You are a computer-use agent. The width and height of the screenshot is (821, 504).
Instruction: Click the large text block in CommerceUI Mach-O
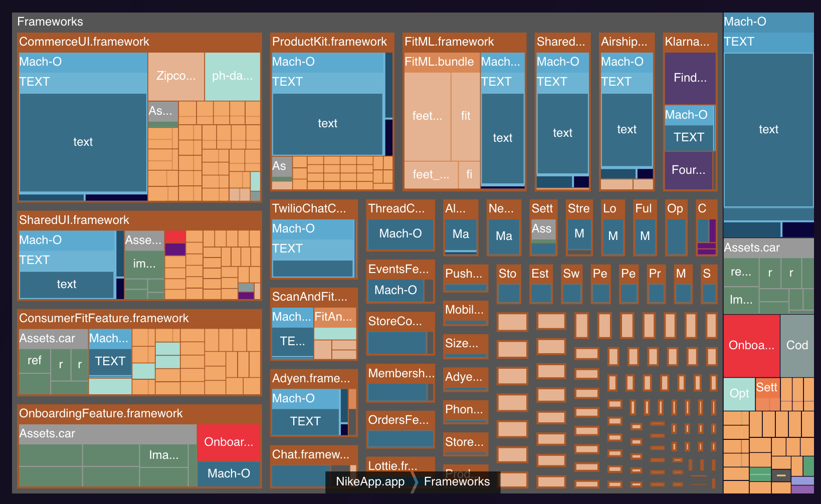pyautogui.click(x=83, y=142)
